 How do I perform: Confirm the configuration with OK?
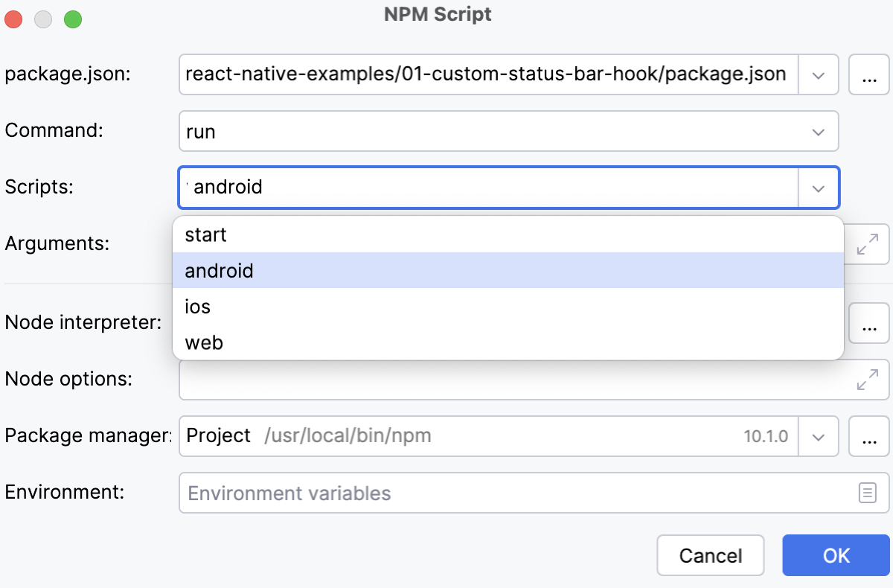(836, 555)
